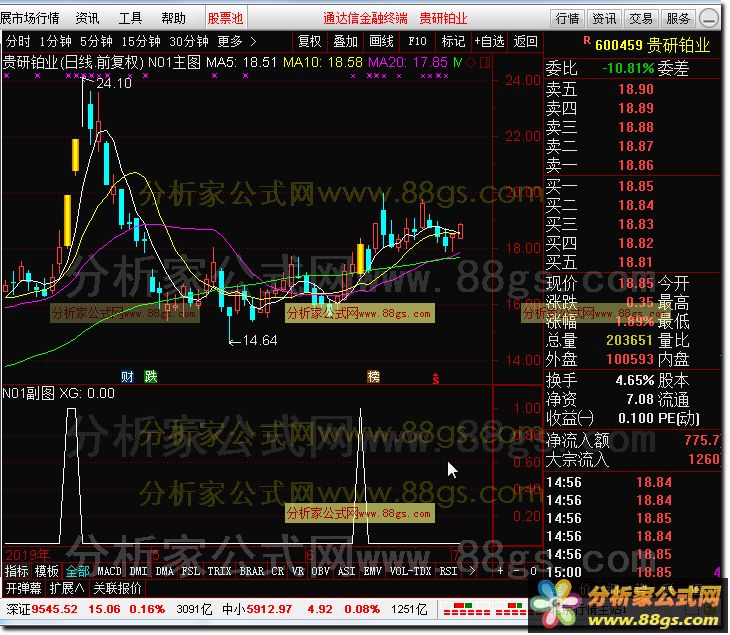Click the 服务 button at top right
This screenshot has height=635, width=730.
[x=678, y=19]
